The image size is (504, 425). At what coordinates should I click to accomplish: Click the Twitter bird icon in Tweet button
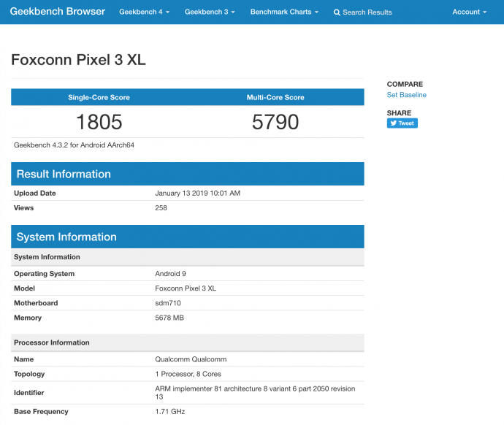(x=393, y=123)
